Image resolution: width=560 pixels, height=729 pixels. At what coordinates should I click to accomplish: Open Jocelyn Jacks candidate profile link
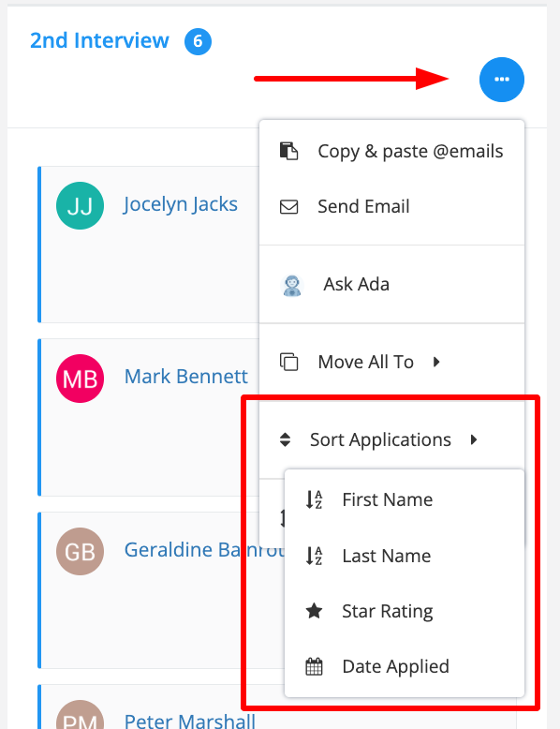pyautogui.click(x=181, y=204)
